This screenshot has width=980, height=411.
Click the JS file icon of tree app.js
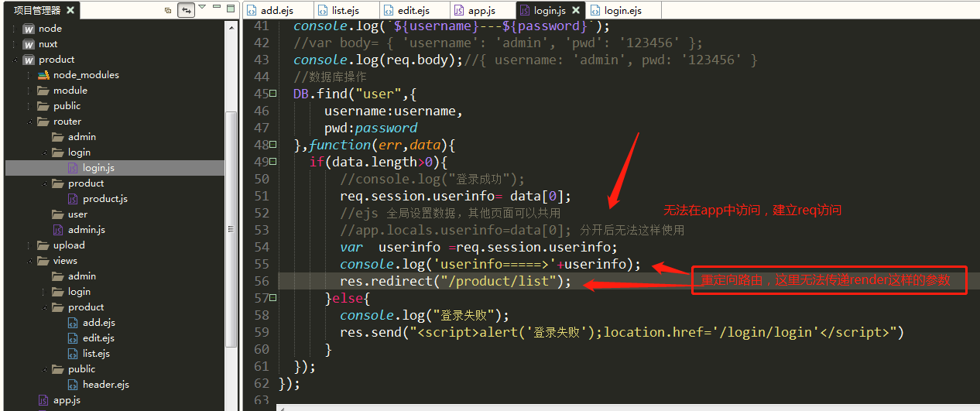(43, 400)
